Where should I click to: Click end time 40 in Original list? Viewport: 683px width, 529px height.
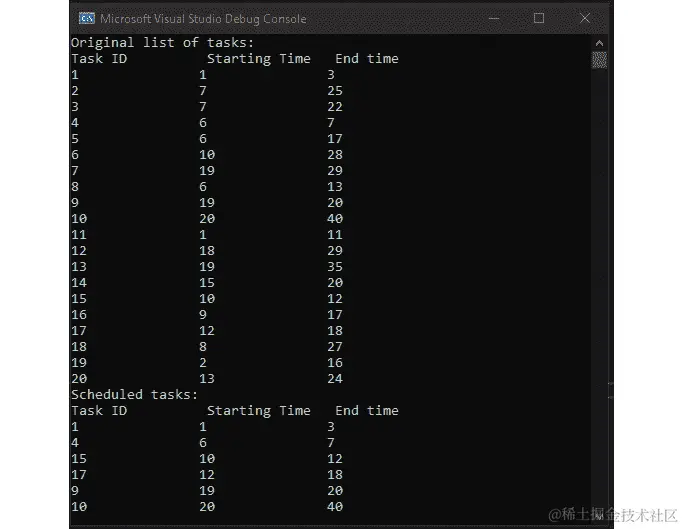pyautogui.click(x=335, y=218)
